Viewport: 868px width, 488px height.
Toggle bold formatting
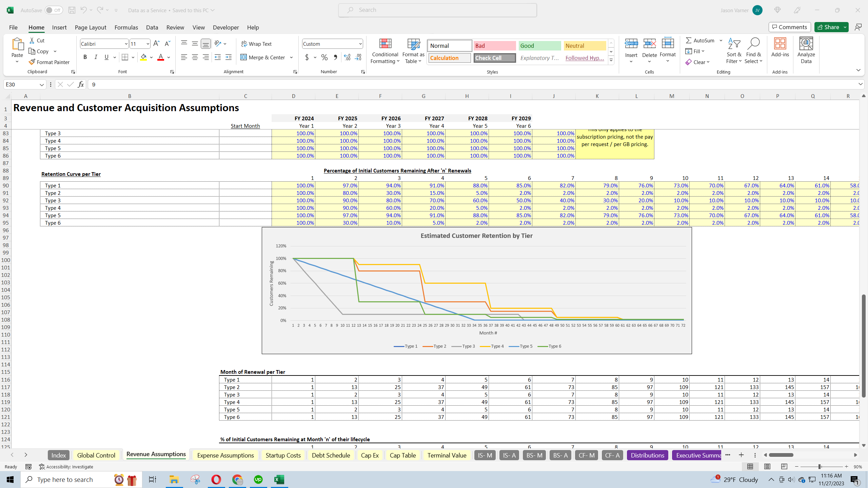point(85,57)
